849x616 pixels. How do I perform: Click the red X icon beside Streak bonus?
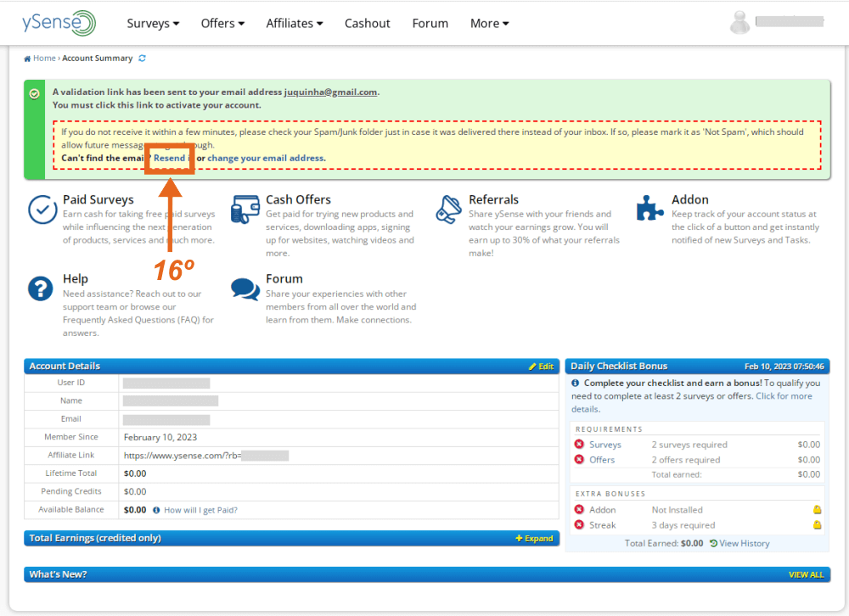(579, 525)
